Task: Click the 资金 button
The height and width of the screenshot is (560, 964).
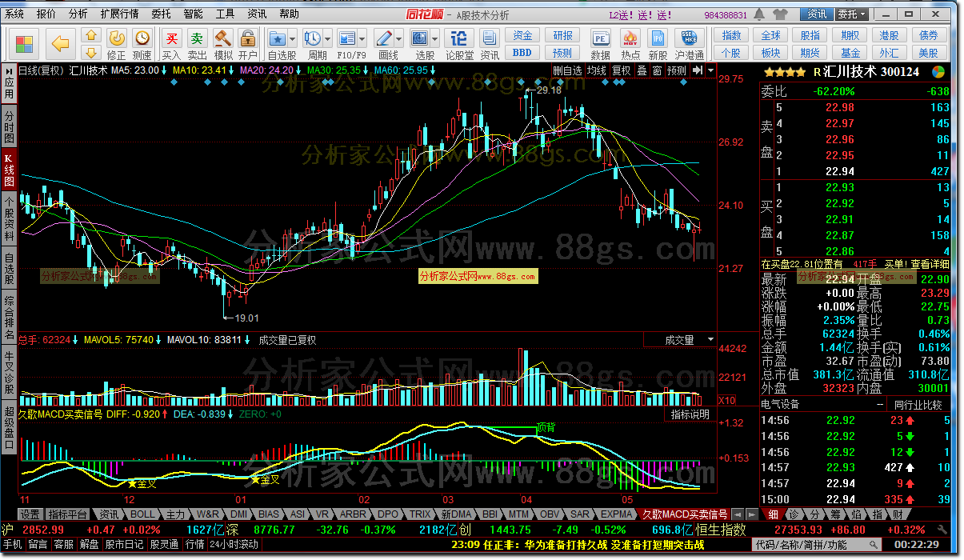Action: [522, 36]
